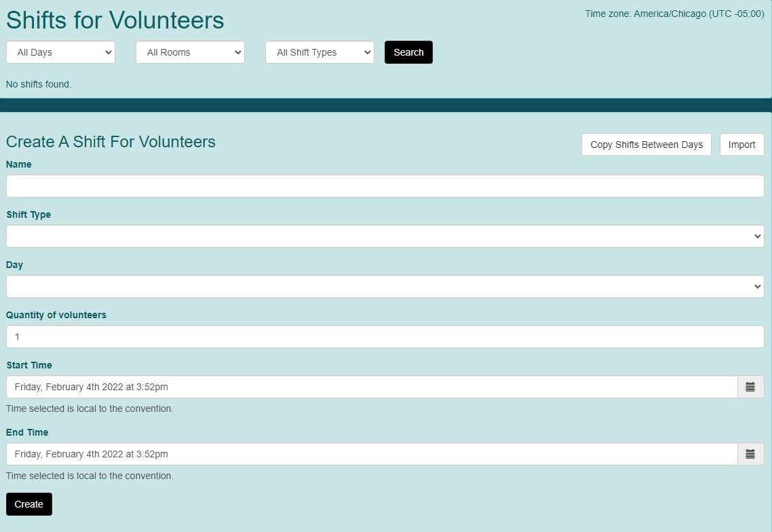The image size is (772, 532).
Task: Click the 'No shifts found.' message
Action: [39, 84]
